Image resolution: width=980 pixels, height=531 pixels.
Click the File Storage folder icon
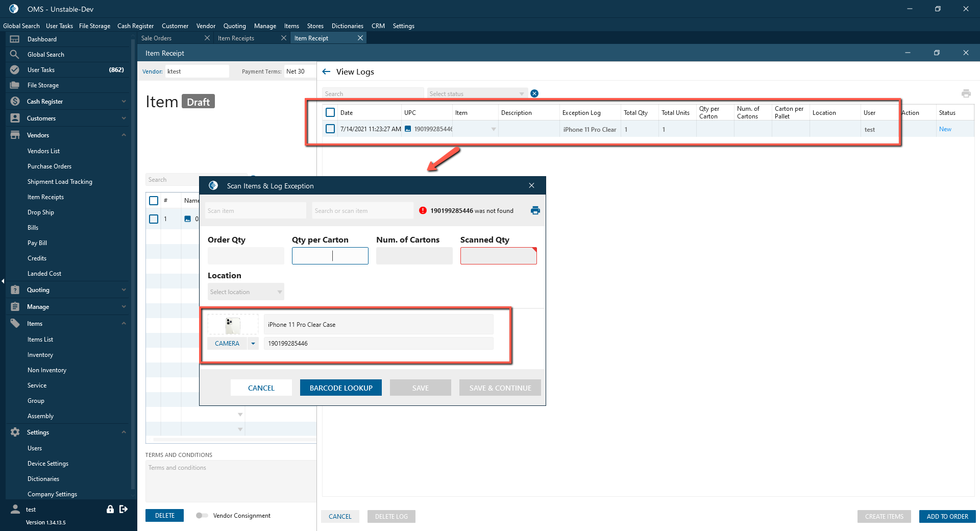click(x=15, y=85)
